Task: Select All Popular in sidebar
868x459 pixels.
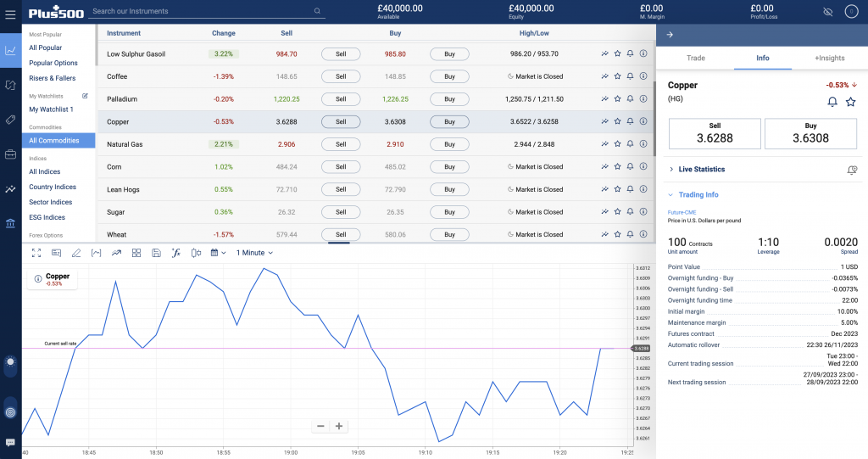Action: point(46,48)
